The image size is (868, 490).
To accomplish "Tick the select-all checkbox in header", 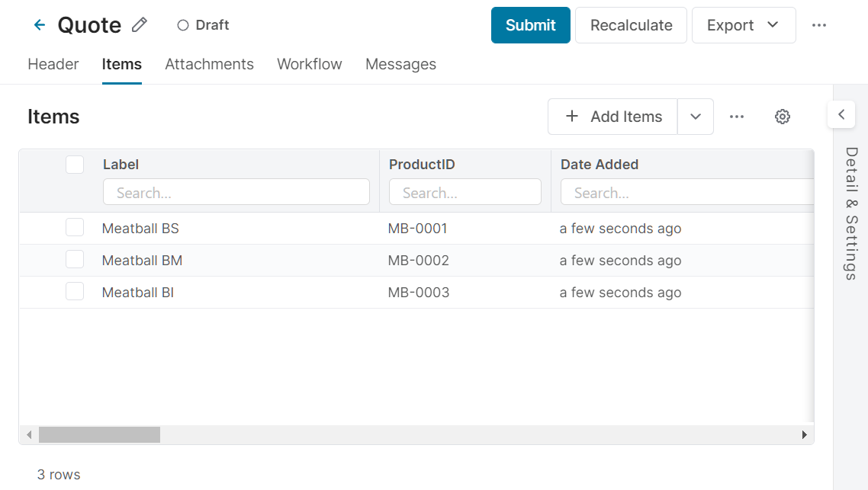I will (75, 165).
